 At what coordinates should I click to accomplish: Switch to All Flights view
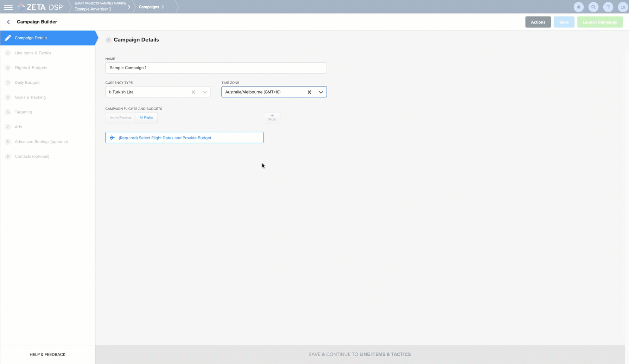coord(146,117)
